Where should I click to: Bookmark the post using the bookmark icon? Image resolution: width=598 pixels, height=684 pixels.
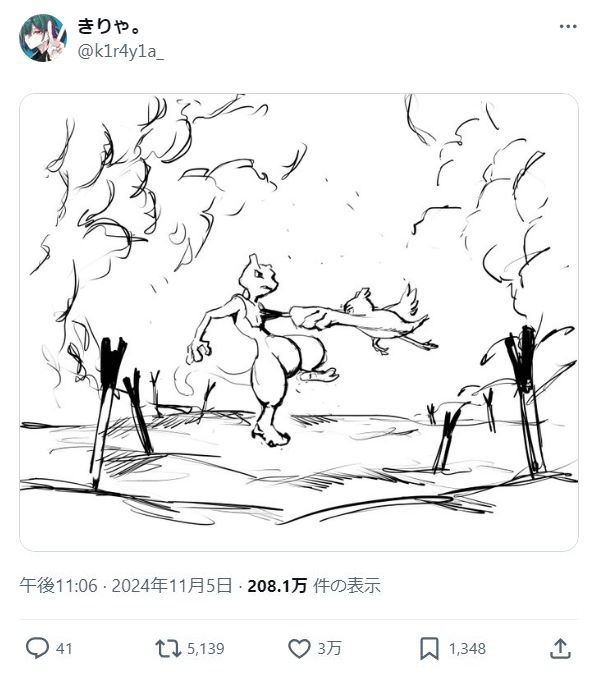click(429, 648)
